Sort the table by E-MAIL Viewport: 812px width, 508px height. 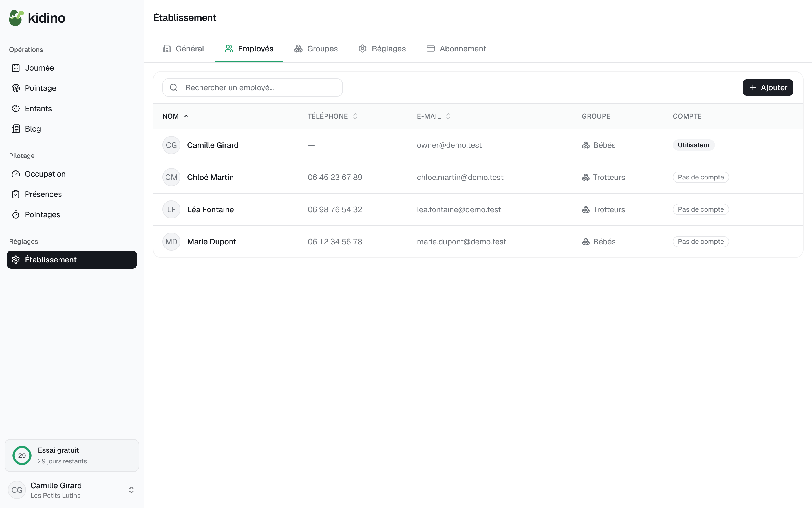(434, 116)
